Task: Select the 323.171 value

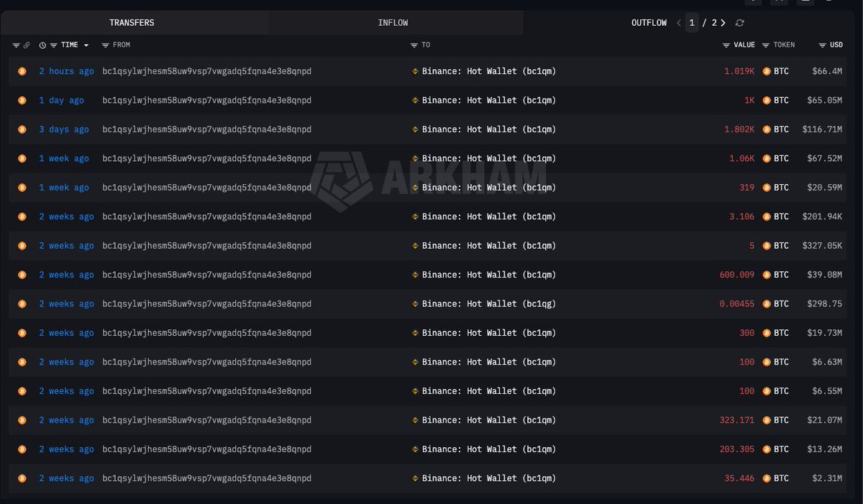Action: click(737, 420)
